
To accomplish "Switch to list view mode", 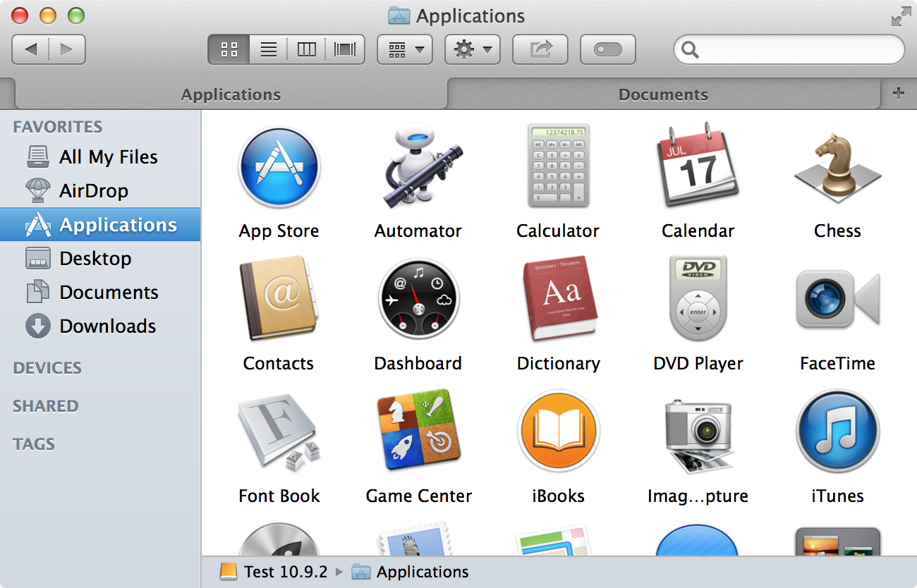I will [268, 49].
